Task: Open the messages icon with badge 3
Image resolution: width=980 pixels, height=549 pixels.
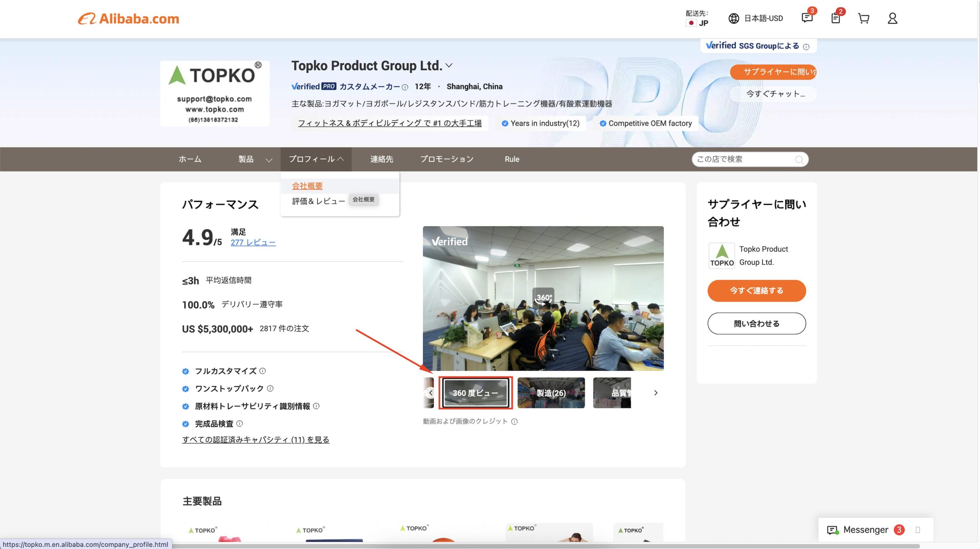Action: (807, 18)
